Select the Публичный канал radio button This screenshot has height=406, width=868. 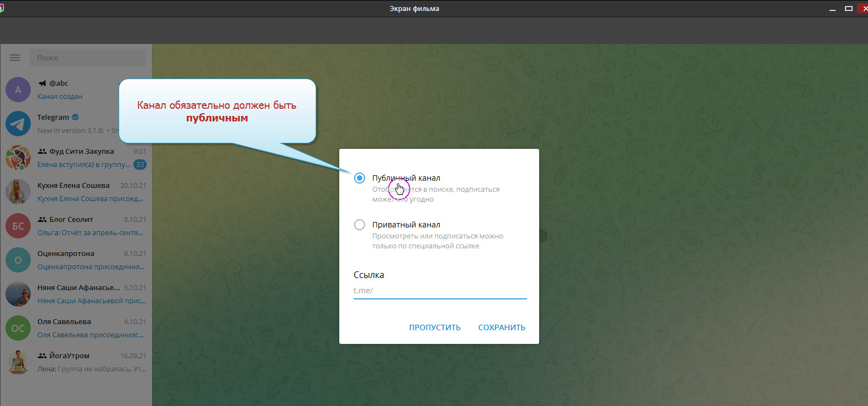(x=360, y=178)
